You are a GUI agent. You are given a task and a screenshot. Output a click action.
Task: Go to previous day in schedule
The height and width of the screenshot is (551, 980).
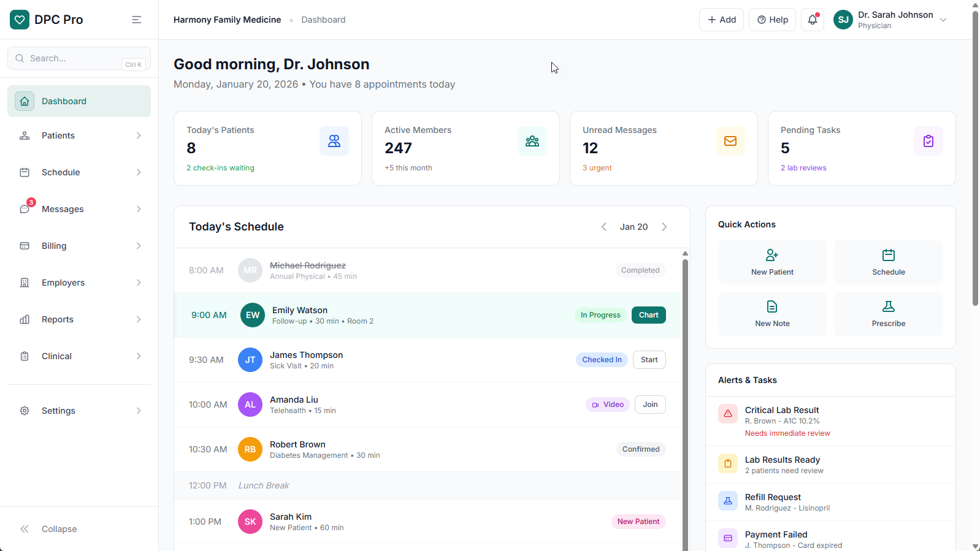[604, 227]
